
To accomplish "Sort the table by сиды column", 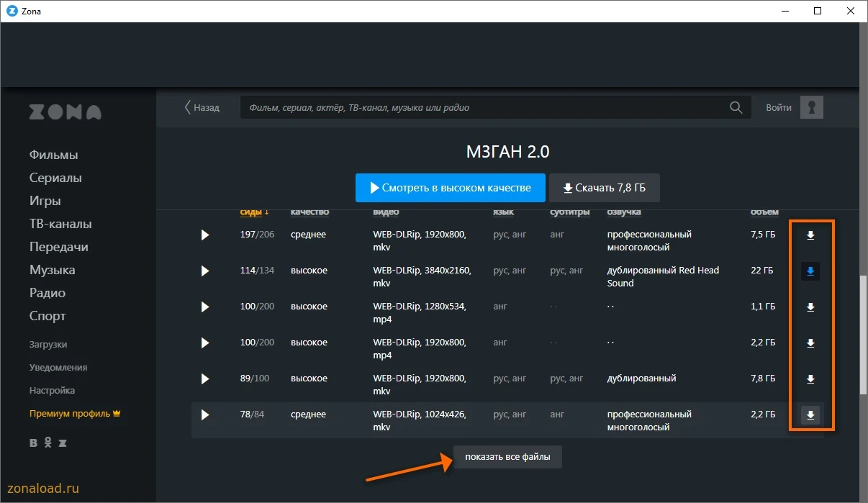I will (x=254, y=212).
